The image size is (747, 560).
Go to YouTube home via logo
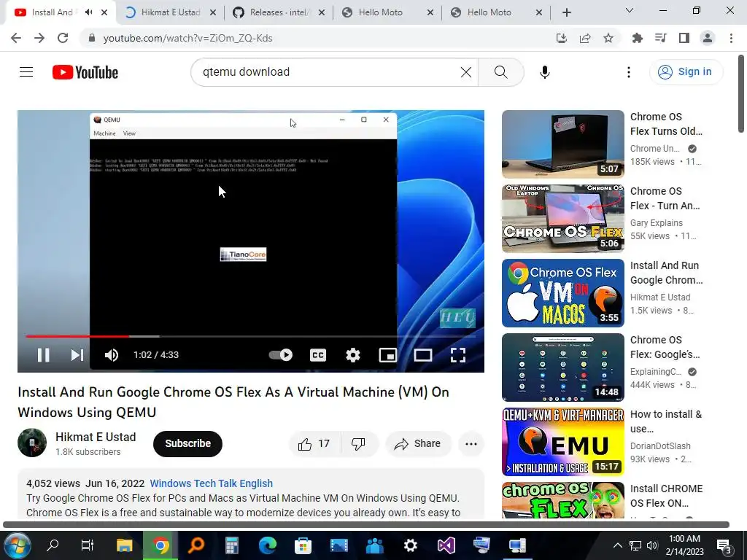(85, 72)
